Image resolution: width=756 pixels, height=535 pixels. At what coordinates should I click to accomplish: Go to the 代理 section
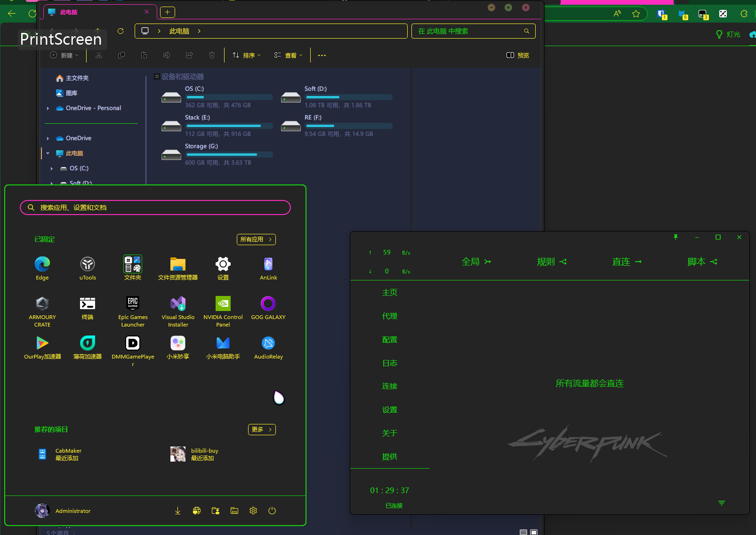coord(390,316)
